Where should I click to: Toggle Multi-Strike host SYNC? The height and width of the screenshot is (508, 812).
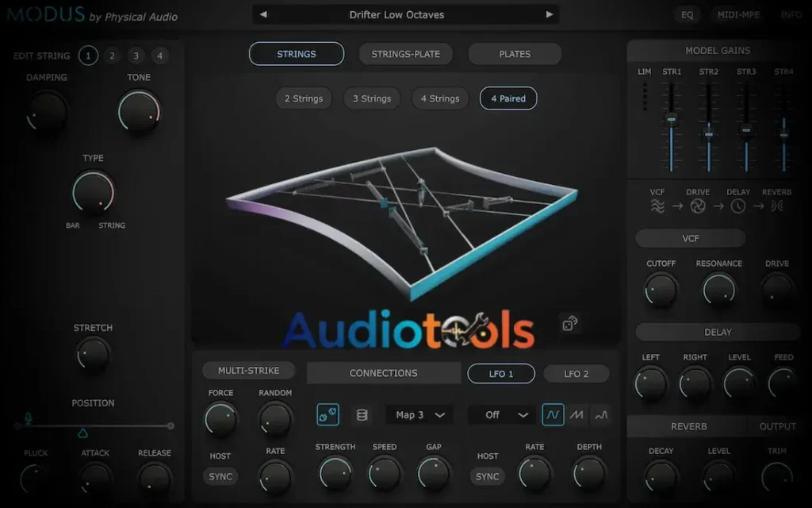click(x=220, y=476)
